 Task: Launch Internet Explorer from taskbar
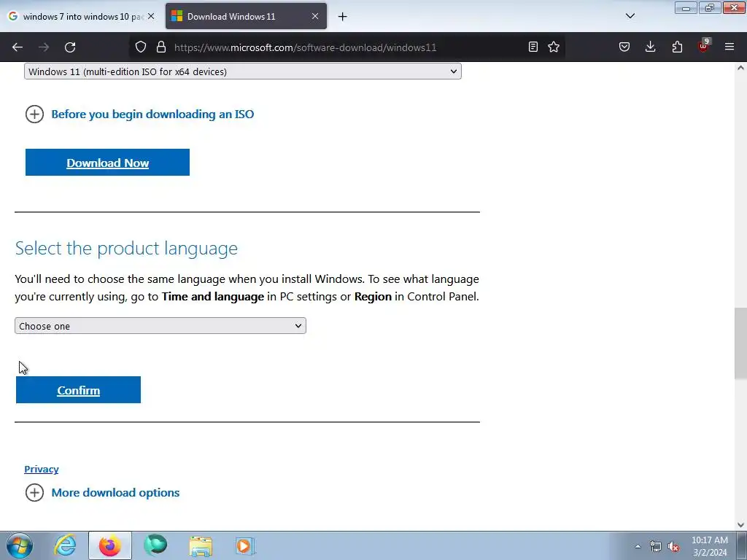[x=65, y=545]
